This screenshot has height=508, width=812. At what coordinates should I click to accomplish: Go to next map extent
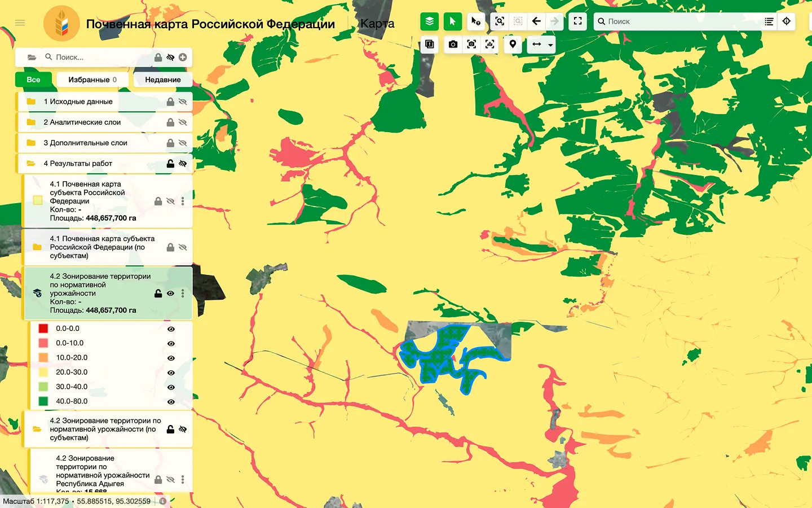555,21
